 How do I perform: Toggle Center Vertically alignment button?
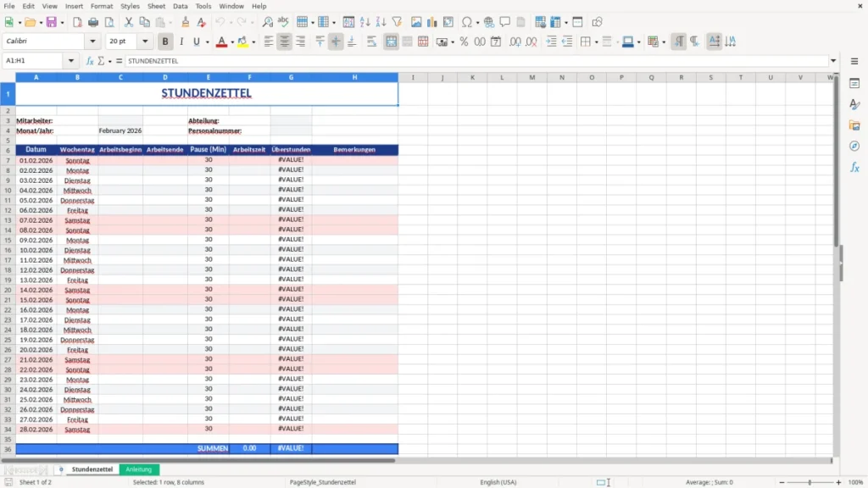click(336, 42)
